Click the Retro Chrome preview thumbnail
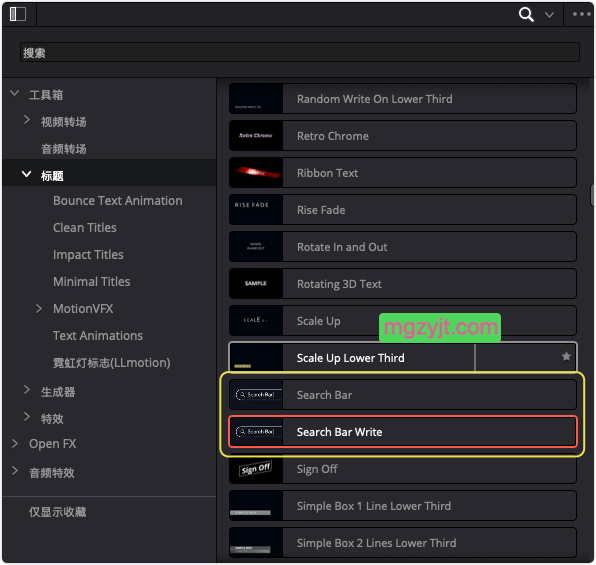The image size is (596, 565). click(256, 136)
